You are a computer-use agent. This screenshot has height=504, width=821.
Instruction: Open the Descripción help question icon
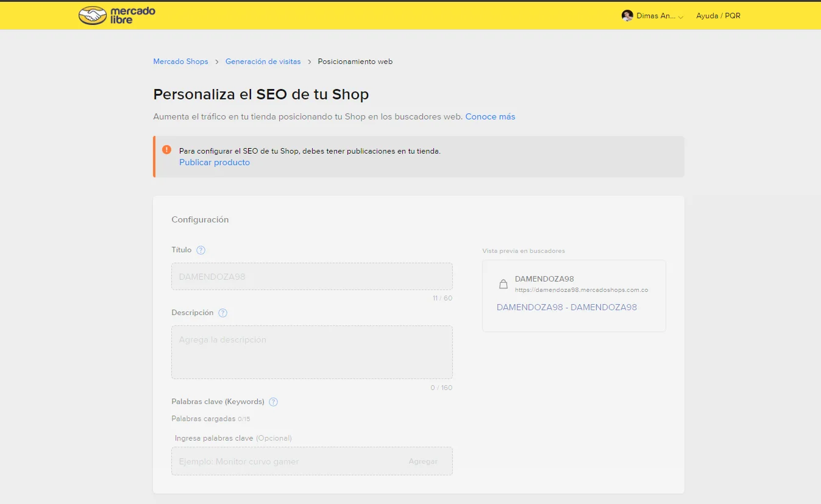click(x=222, y=313)
